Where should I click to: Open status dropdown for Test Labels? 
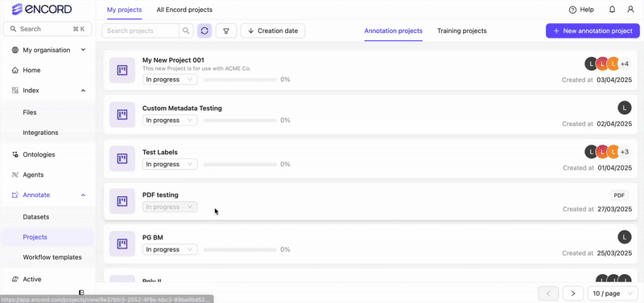point(170,164)
